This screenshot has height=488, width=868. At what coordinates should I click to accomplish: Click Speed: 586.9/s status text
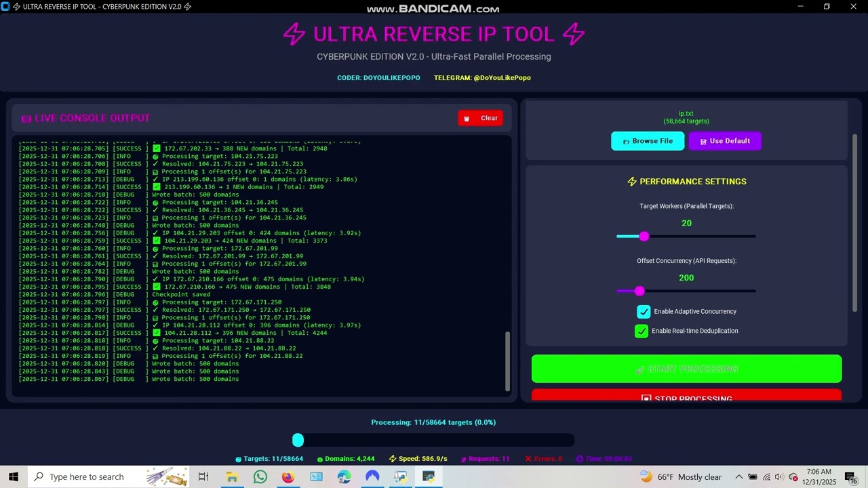pos(418,459)
